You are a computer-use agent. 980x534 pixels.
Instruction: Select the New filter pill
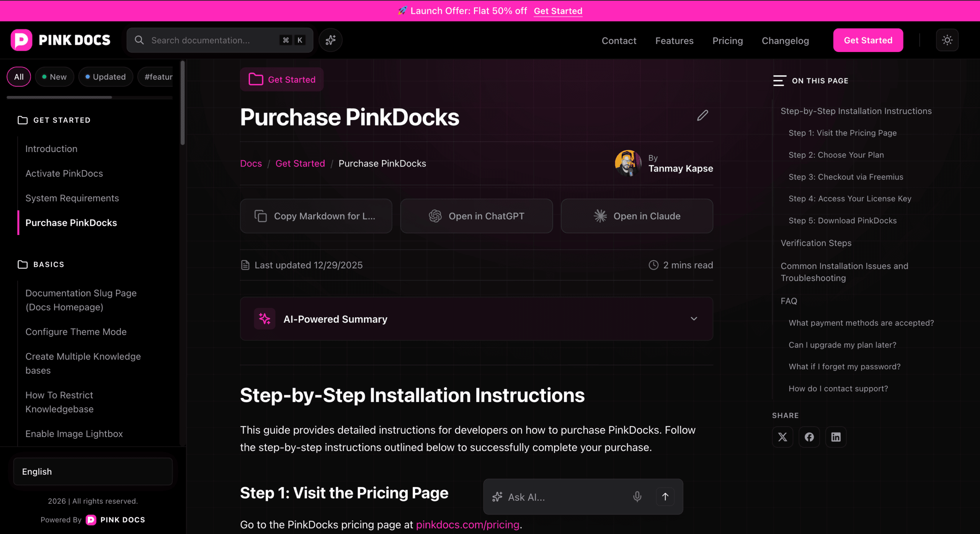(54, 77)
